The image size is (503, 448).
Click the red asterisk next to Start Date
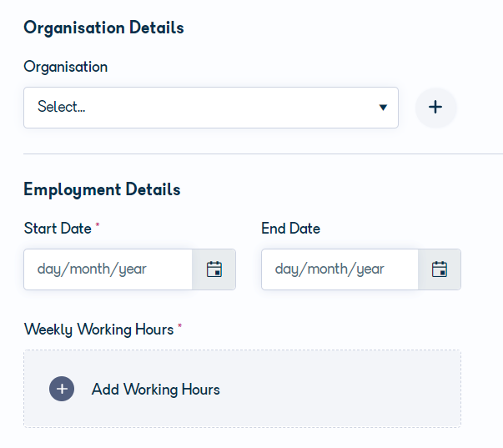pyautogui.click(x=98, y=225)
